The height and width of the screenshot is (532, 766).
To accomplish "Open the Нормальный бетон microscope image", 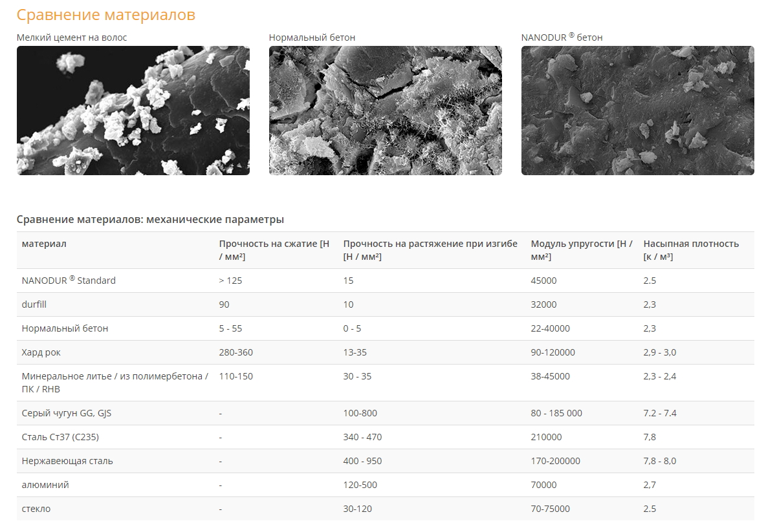I will (x=386, y=111).
